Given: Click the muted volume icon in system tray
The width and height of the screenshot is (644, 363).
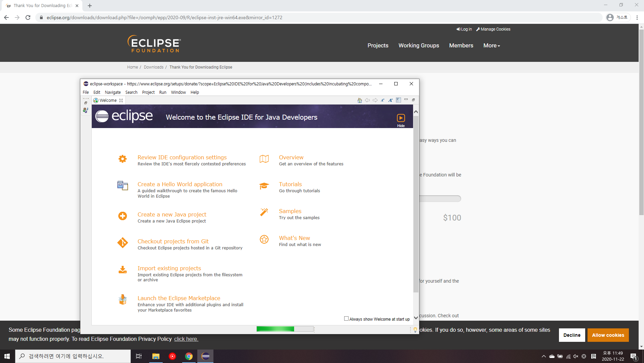Looking at the screenshot, I should (x=576, y=356).
